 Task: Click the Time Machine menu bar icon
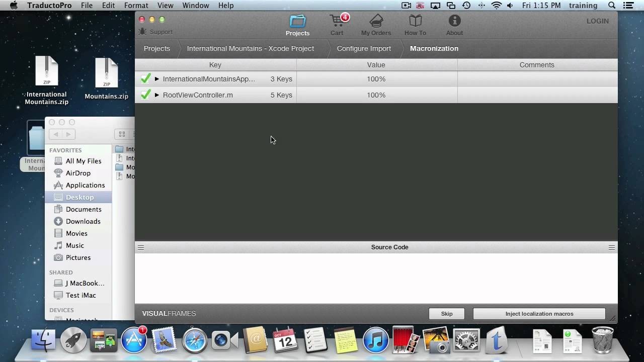(466, 6)
